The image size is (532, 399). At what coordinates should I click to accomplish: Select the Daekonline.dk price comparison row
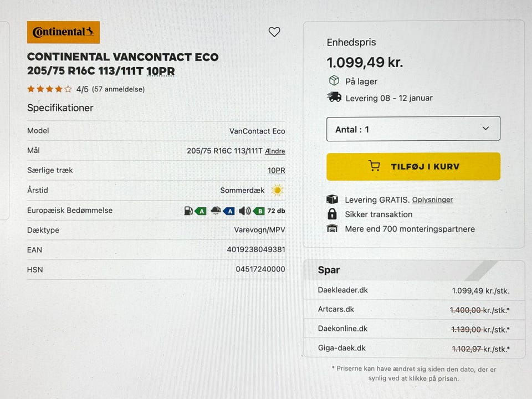coord(413,329)
